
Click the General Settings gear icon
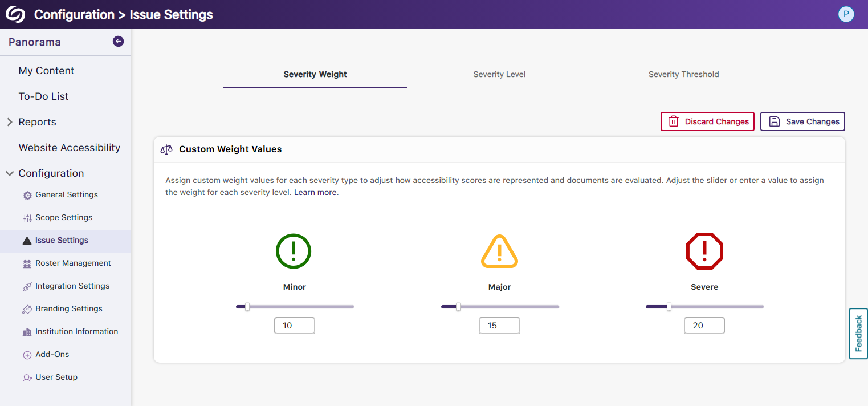(x=27, y=195)
